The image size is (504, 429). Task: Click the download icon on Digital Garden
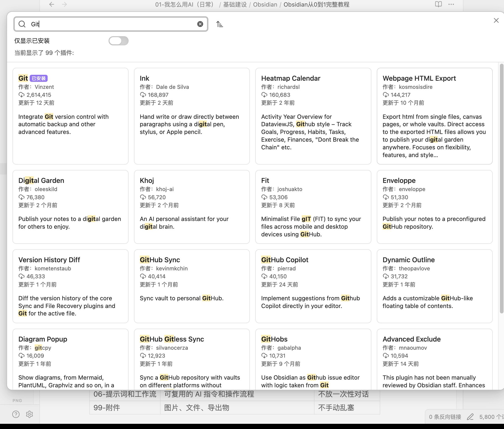coord(21,197)
